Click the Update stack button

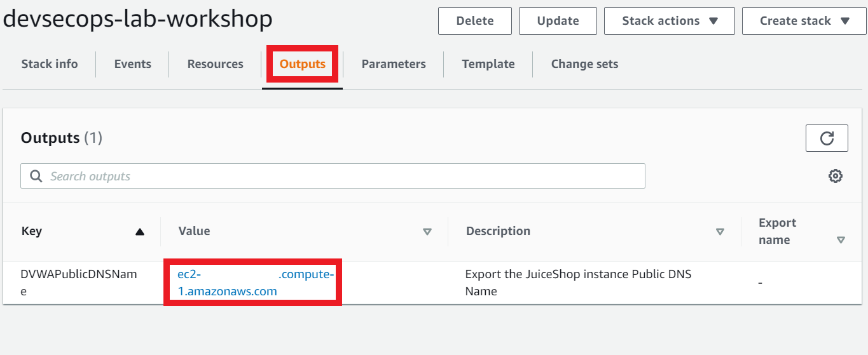click(558, 21)
